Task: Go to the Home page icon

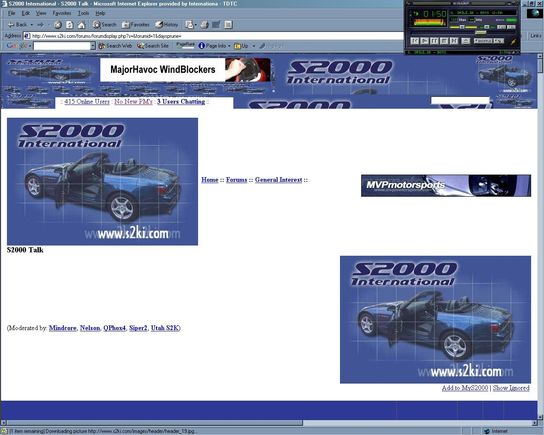Action: coord(81,25)
